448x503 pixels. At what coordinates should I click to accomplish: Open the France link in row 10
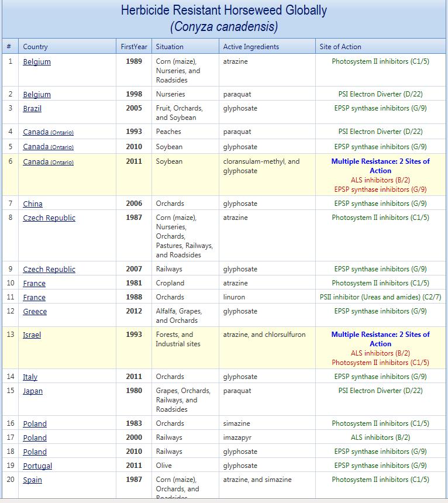(34, 283)
